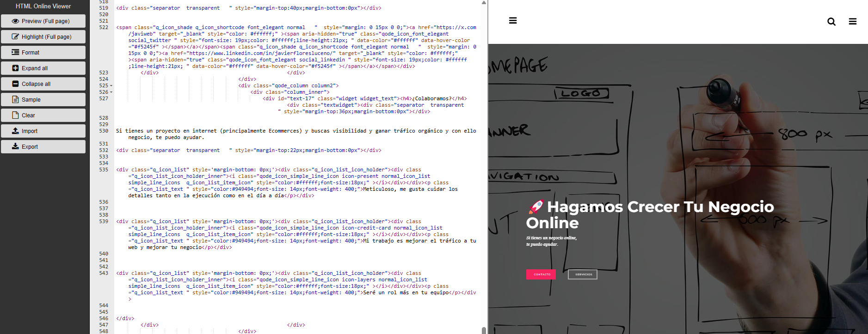Click the Export button
The height and width of the screenshot is (334, 868).
click(43, 147)
